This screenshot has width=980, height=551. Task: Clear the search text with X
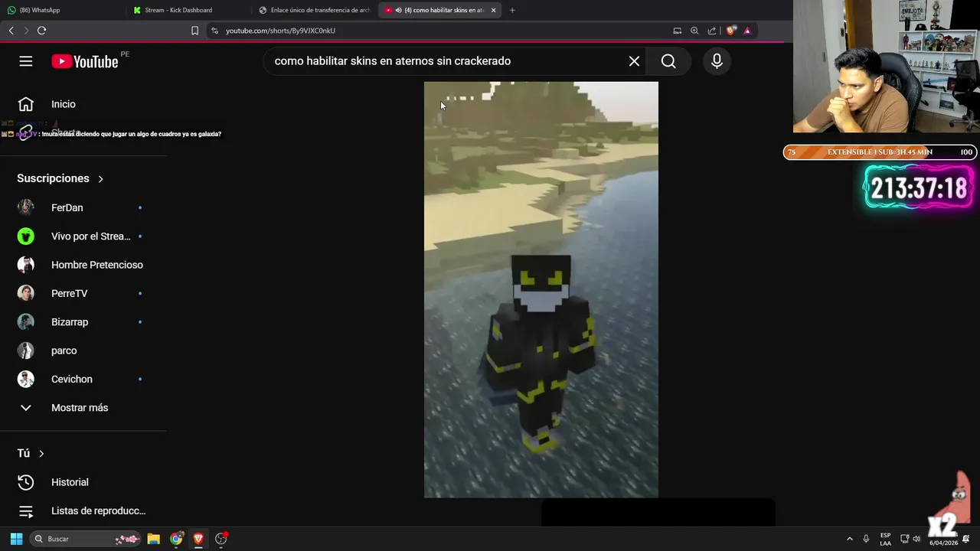634,61
